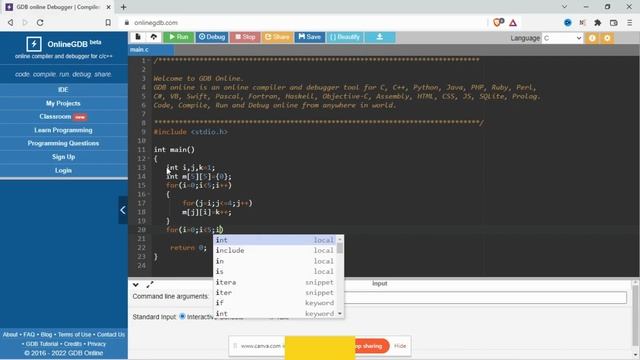
Task: Save the code with the Save button
Action: click(x=310, y=37)
